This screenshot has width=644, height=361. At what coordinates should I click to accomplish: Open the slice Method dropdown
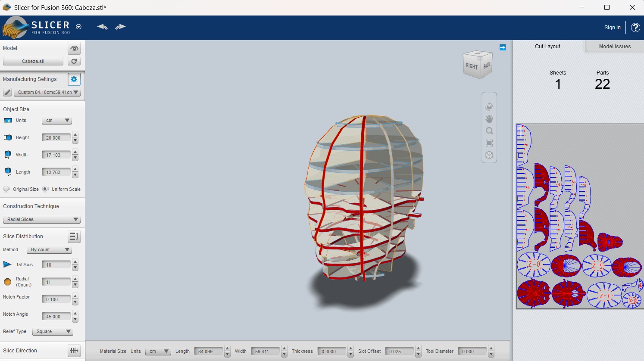[49, 249]
